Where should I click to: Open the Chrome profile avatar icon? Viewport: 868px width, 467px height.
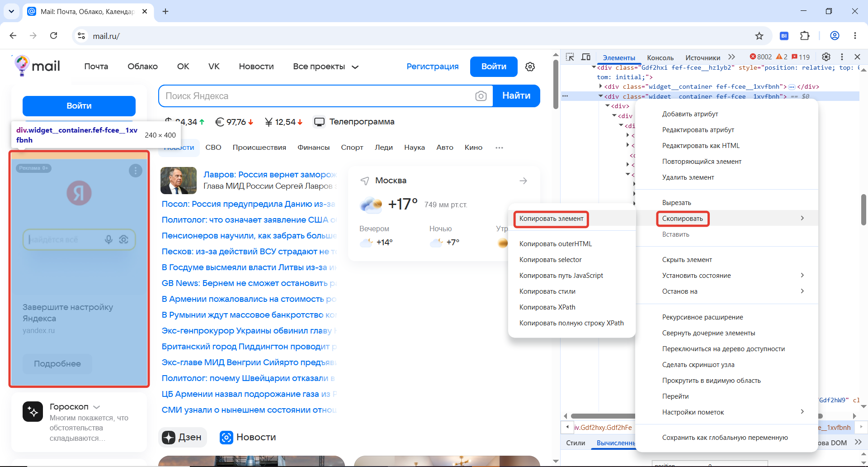pyautogui.click(x=835, y=36)
